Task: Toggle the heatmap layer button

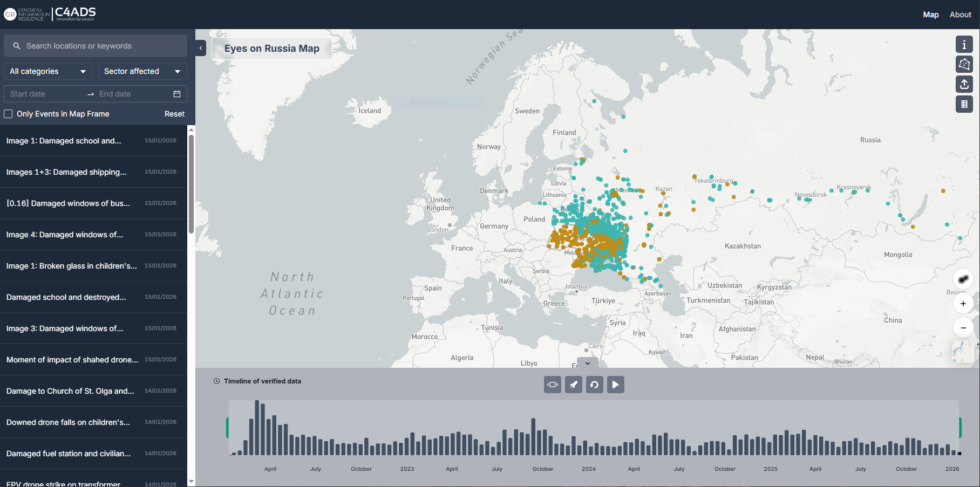Action: (x=963, y=279)
